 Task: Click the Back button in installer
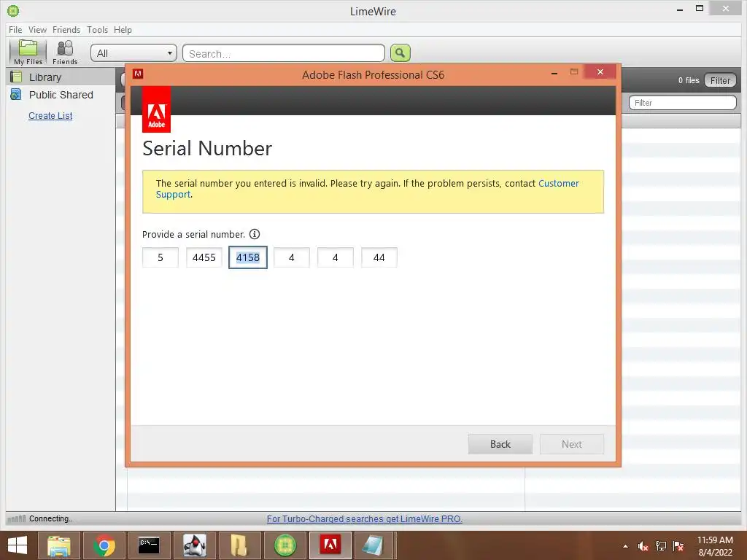pos(500,444)
